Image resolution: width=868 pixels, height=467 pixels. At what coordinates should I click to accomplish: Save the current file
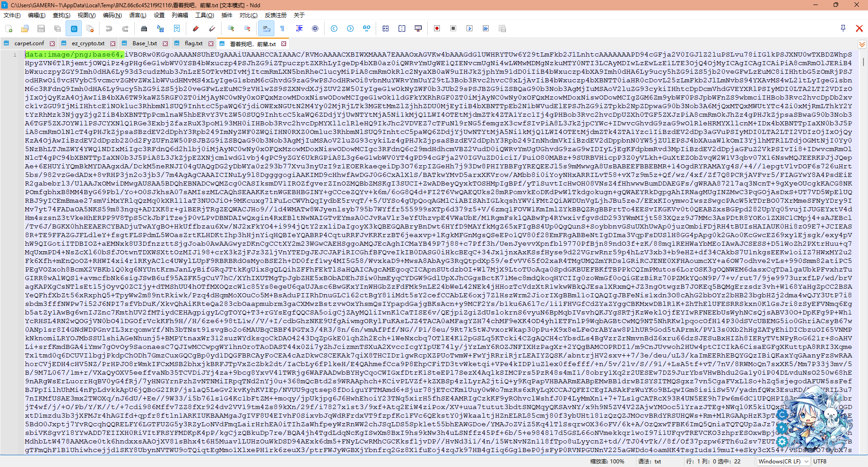click(41, 28)
